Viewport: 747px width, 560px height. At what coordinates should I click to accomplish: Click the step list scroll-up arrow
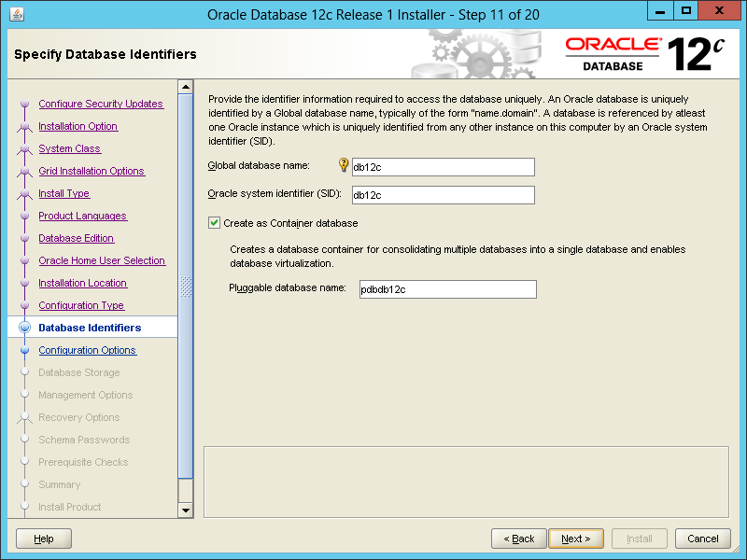(186, 87)
